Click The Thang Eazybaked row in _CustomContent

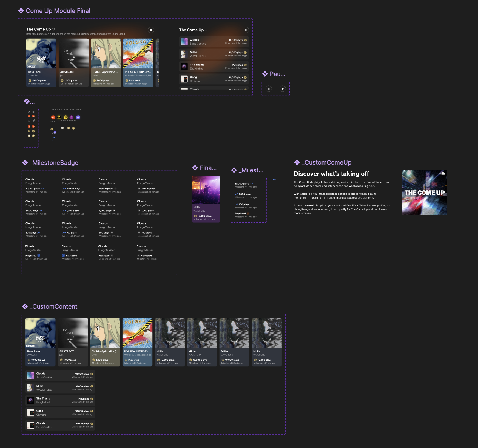60,400
